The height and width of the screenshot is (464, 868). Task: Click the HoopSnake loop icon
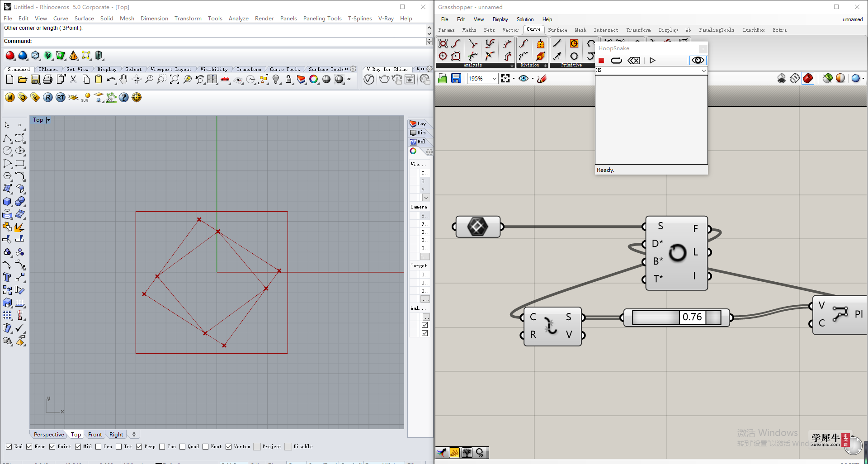616,61
